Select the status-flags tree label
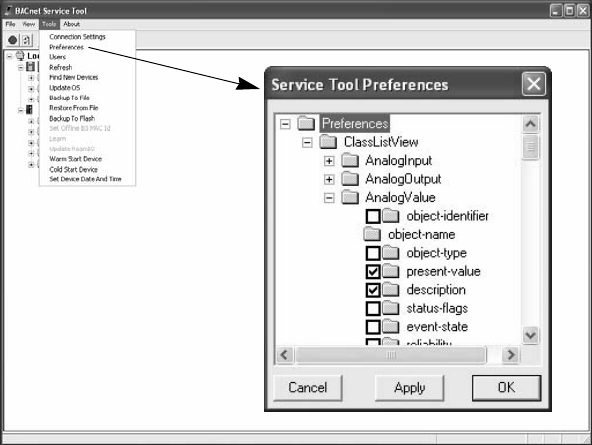The height and width of the screenshot is (445, 592). click(x=437, y=308)
